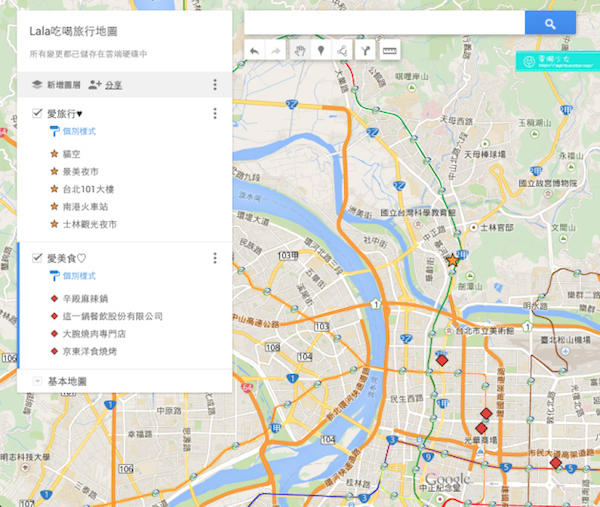Open the 愛美食 layer options menu
This screenshot has height=507, width=600.
pos(215,258)
